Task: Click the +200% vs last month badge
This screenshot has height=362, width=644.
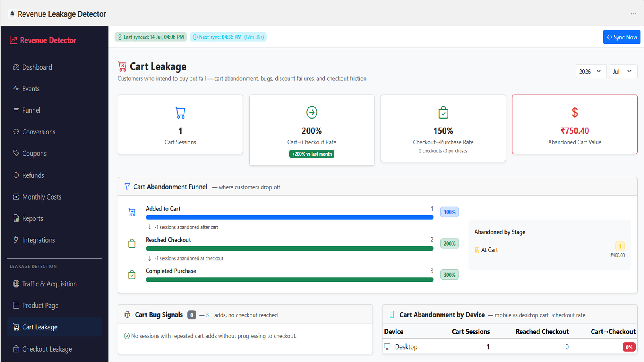Action: pos(312,154)
